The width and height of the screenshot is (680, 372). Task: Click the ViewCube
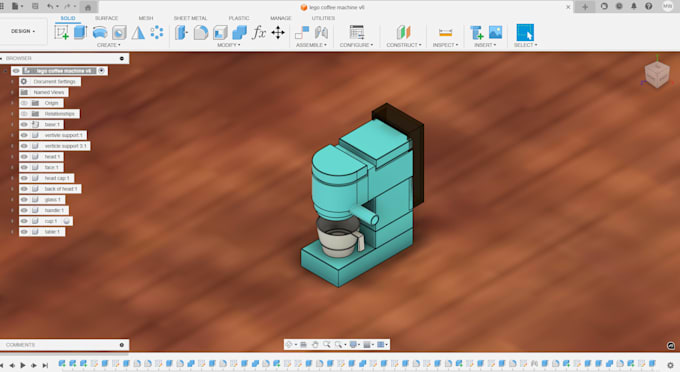[x=657, y=74]
